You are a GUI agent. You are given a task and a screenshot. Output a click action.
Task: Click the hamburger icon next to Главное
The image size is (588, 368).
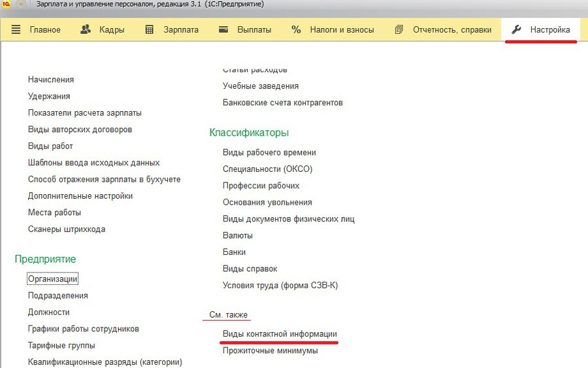16,29
